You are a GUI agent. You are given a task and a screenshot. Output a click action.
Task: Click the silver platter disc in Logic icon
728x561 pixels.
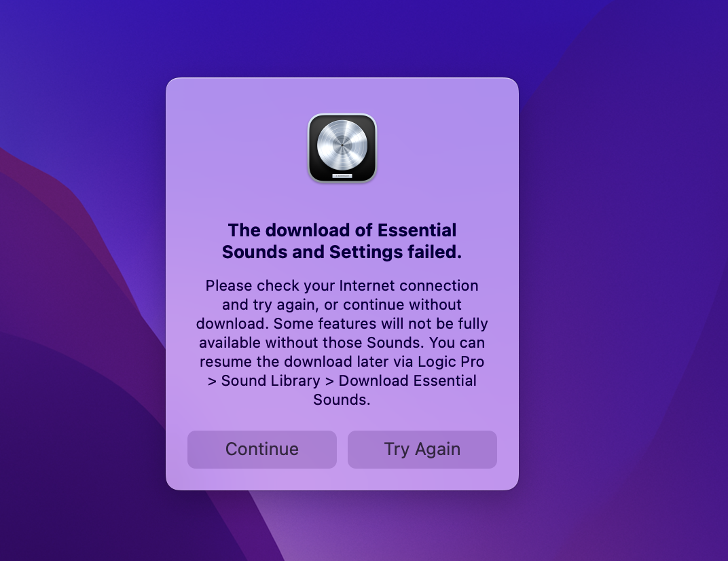[x=342, y=145]
